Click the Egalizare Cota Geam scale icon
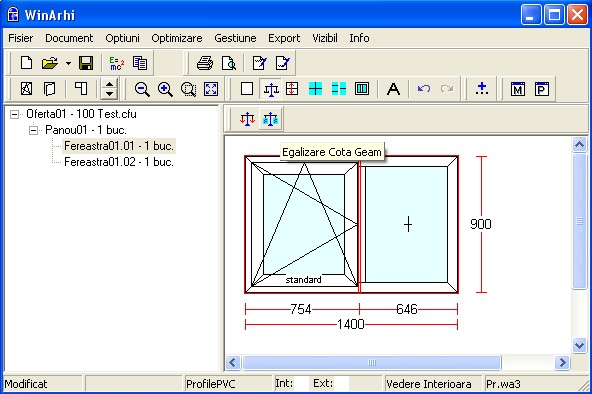 (270, 119)
